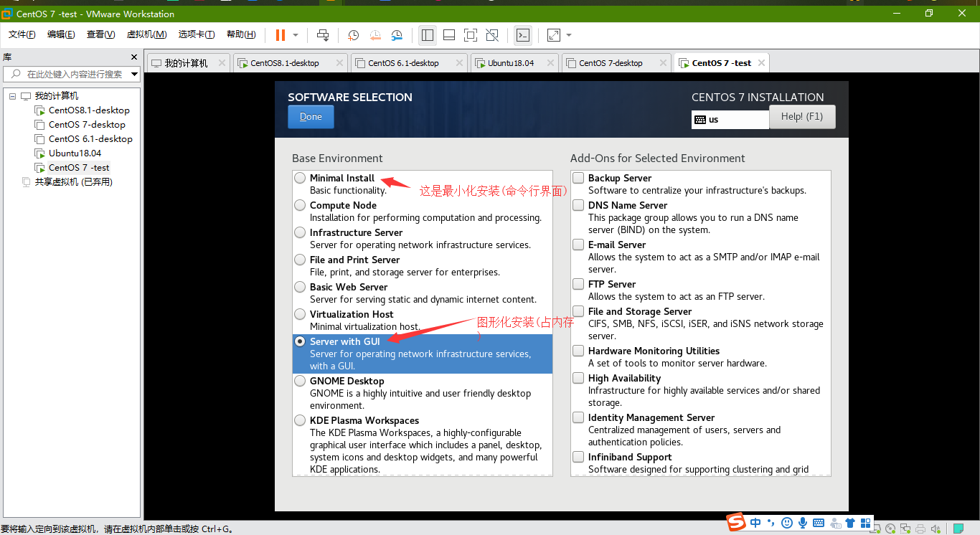Screen dimensions: 980x535
Task: Click the printer device status icon
Action: coord(921,529)
